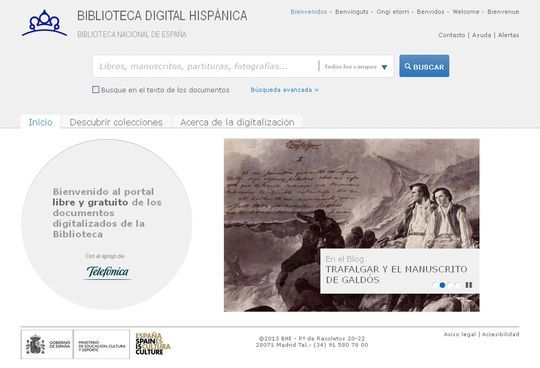Open the Ministerio de Educación, Cultura y Deporte logo

102,344
